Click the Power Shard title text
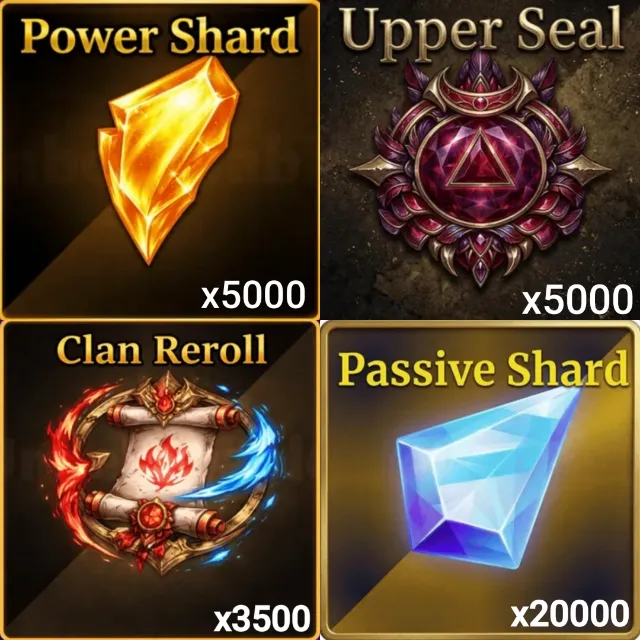640x640 pixels. coord(160,35)
